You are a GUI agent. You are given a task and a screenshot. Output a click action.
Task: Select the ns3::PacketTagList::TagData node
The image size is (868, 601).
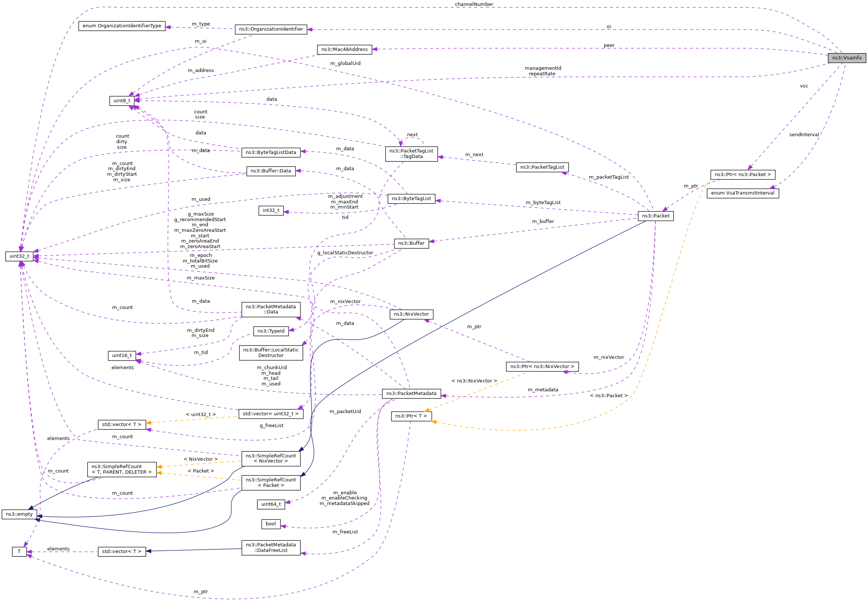411,154
